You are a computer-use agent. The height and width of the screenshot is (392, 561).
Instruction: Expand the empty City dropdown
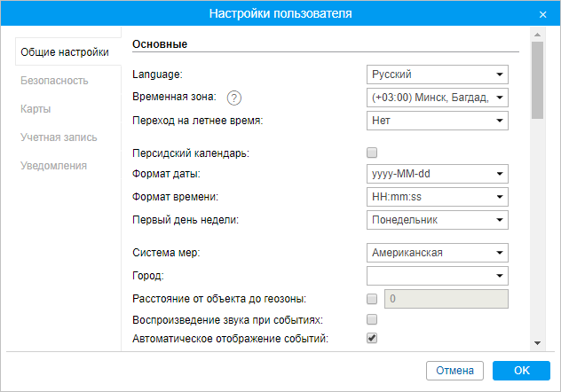438,276
